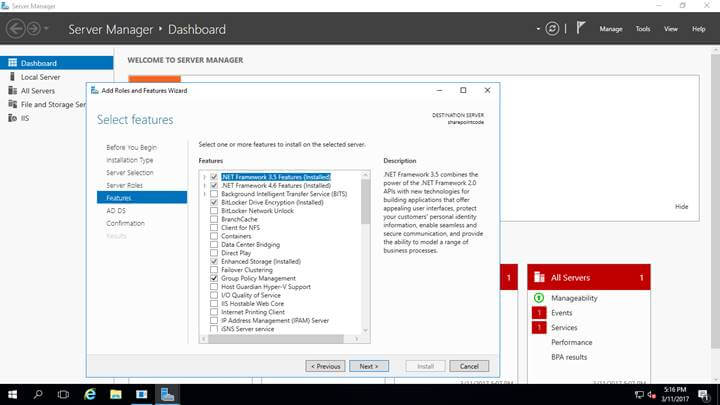Open Internet Explorer from taskbar
720x405 pixels.
point(90,394)
